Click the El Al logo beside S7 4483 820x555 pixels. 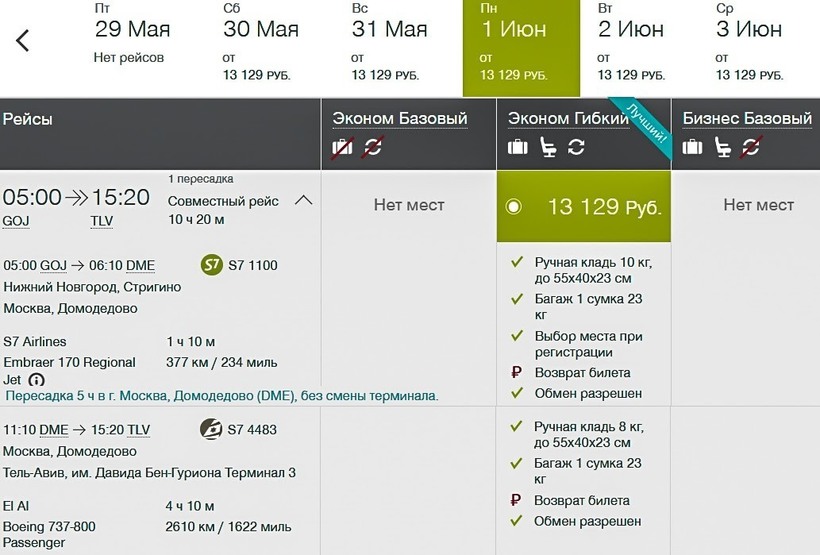212,430
